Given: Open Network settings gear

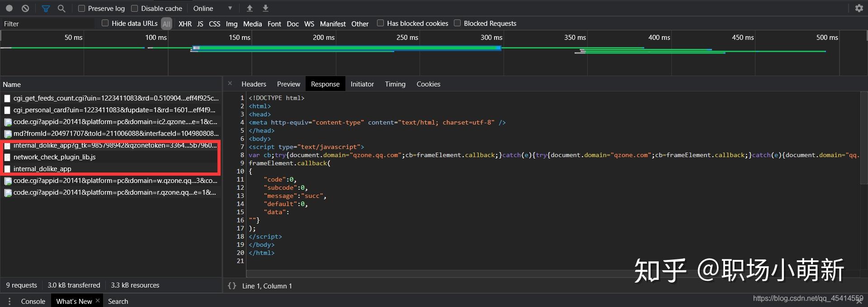Looking at the screenshot, I should tap(859, 8).
